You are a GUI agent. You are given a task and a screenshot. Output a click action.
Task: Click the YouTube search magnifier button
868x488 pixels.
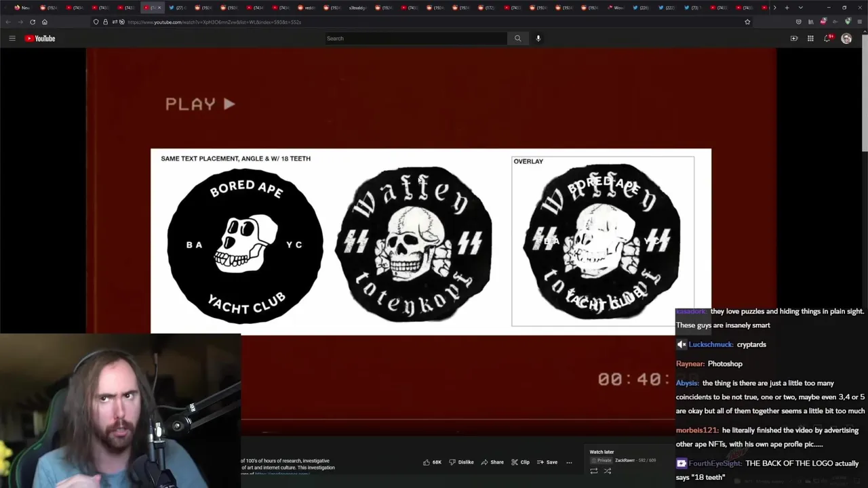(x=517, y=39)
